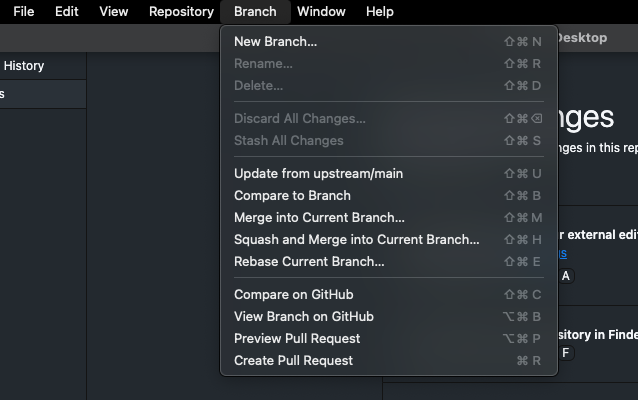
Task: Open the Help menu
Action: [x=380, y=11]
